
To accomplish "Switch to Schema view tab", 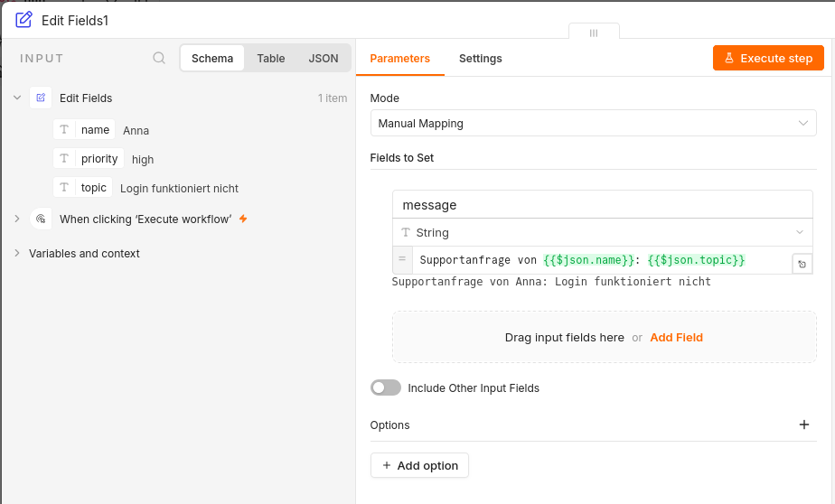I will click(x=212, y=58).
